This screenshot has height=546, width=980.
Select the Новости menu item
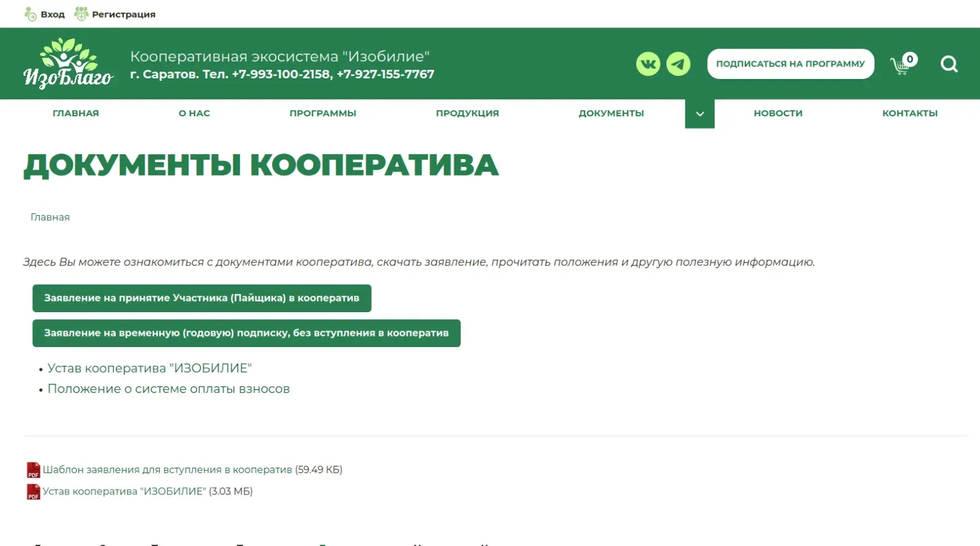point(778,113)
